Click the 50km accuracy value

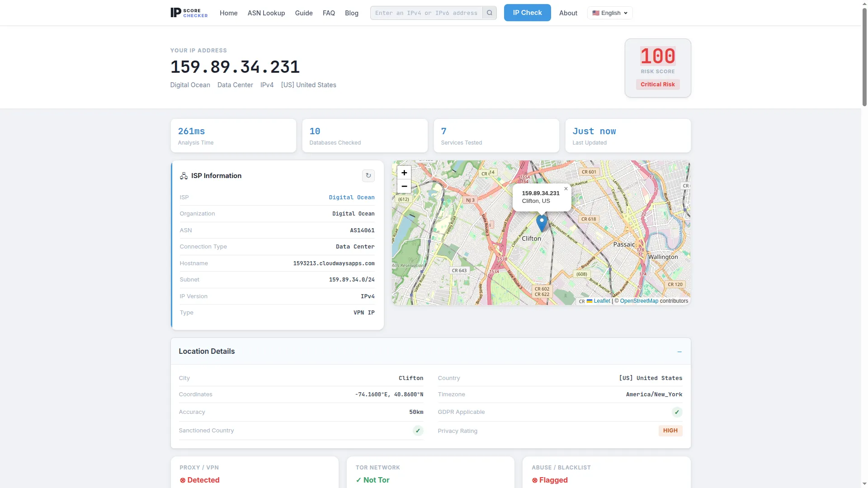pos(416,412)
